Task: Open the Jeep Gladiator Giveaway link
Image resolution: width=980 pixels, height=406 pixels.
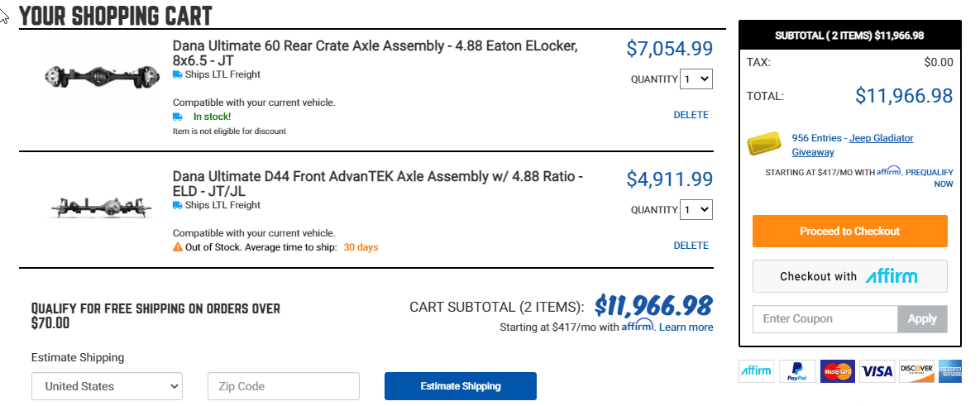Action: [853, 145]
